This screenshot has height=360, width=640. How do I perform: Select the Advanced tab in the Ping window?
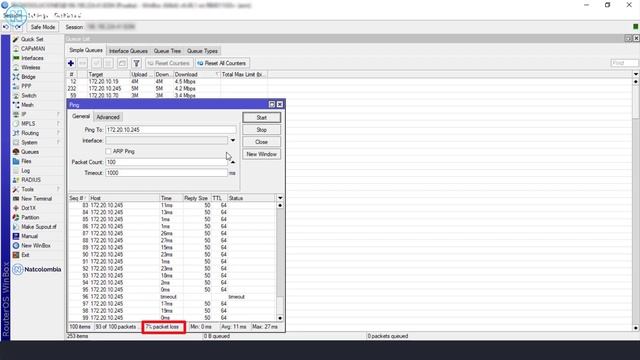108,117
